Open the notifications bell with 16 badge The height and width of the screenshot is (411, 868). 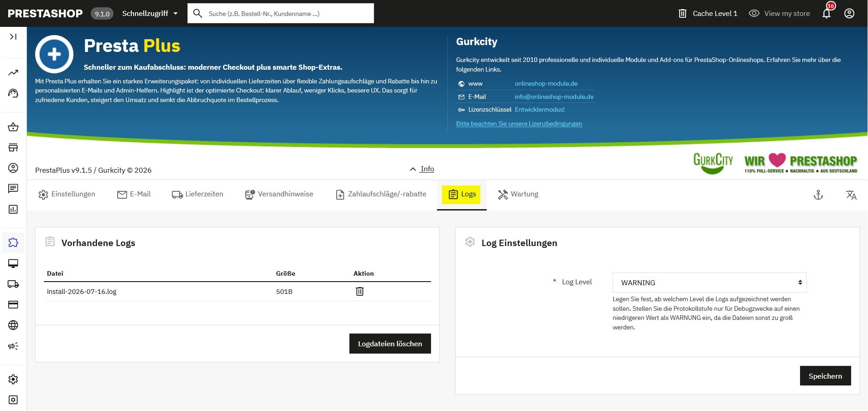(x=827, y=13)
